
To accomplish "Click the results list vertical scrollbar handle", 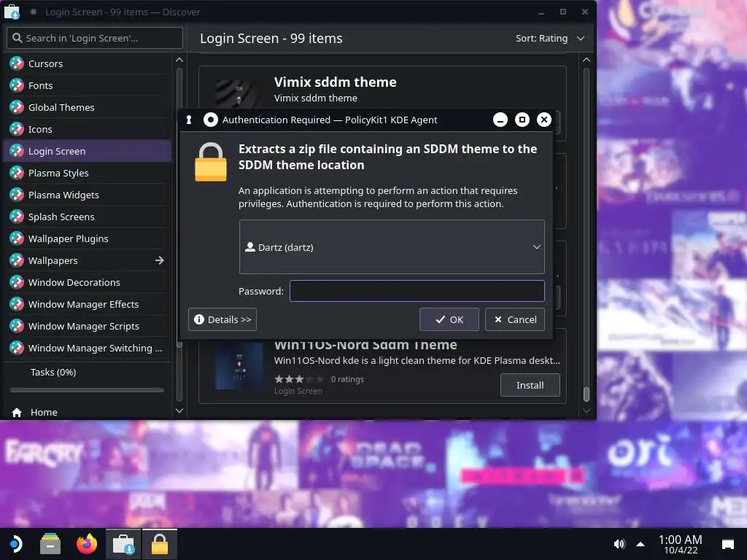I will [587, 394].
